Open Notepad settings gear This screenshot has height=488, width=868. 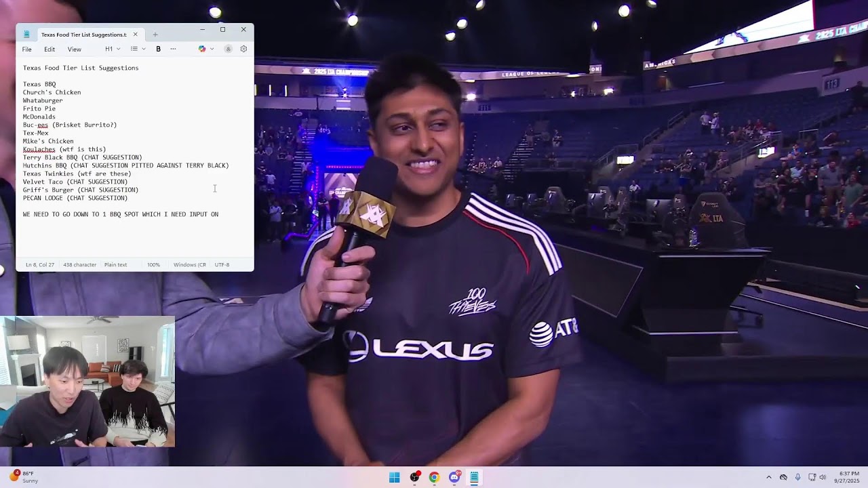click(243, 49)
